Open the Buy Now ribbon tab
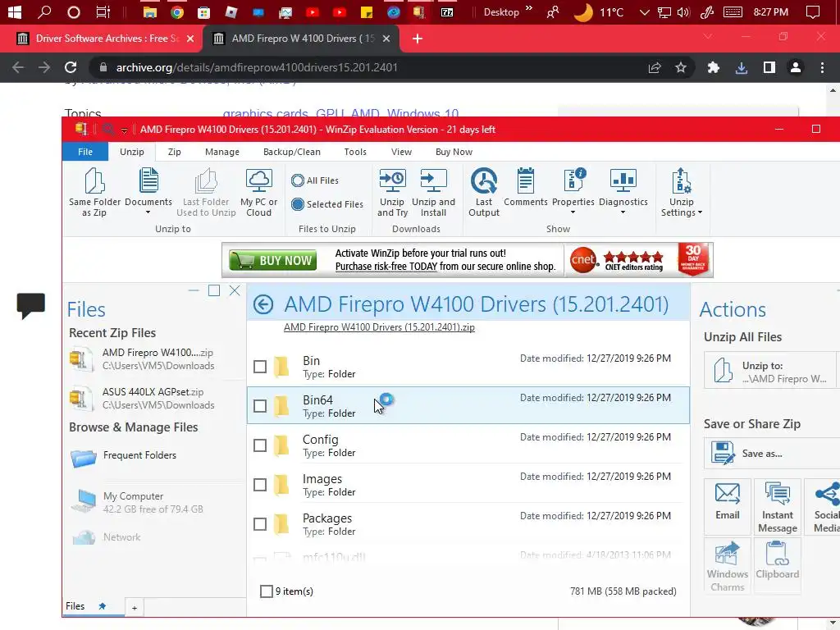The height and width of the screenshot is (630, 840). (x=454, y=152)
